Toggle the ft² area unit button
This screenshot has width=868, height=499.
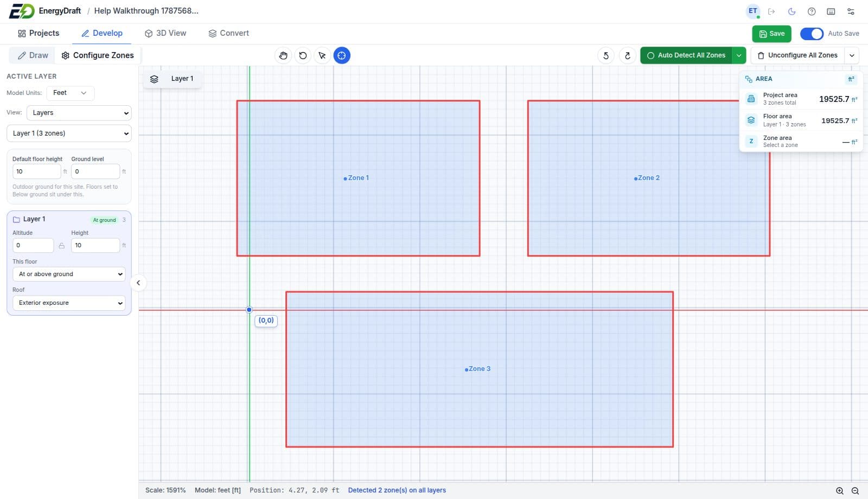(851, 79)
